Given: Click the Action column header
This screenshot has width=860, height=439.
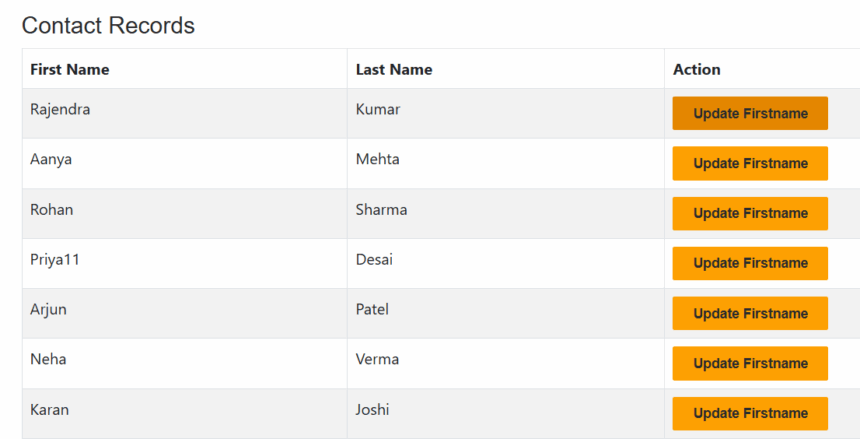Looking at the screenshot, I should [697, 69].
